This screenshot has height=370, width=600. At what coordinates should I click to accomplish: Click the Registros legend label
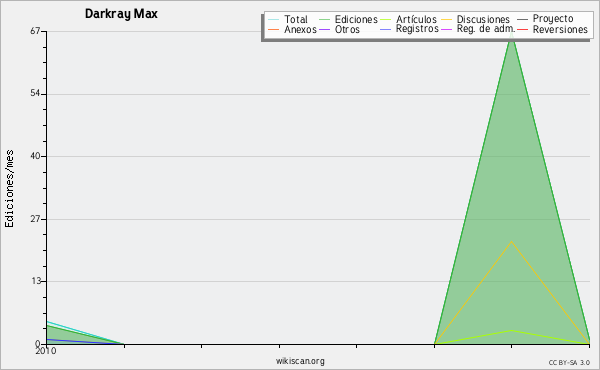(417, 29)
